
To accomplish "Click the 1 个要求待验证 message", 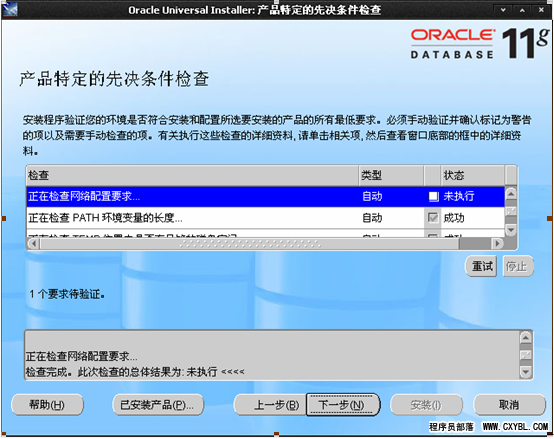I will pyautogui.click(x=67, y=294).
